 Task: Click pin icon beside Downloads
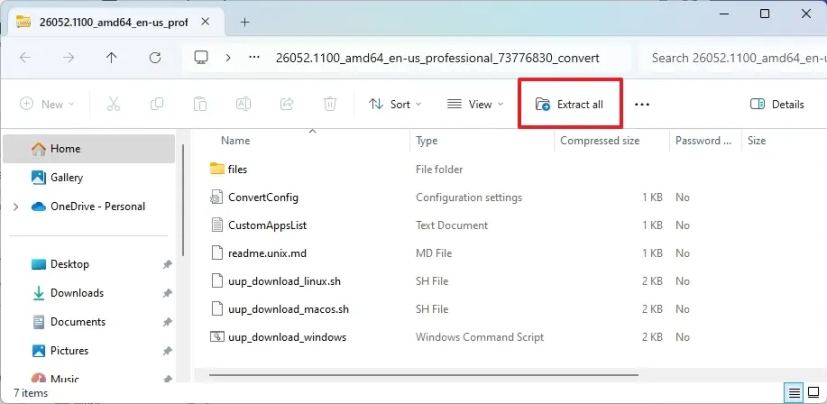tap(167, 293)
